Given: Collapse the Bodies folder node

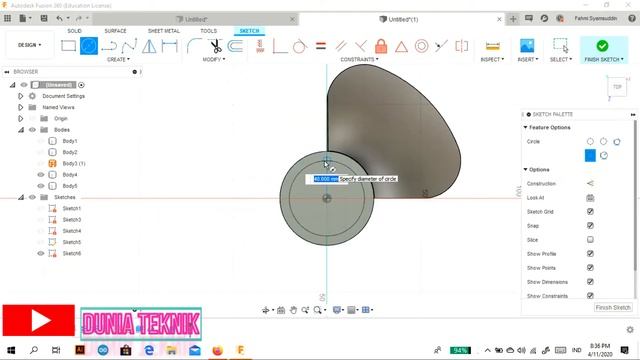Looking at the screenshot, I should (21, 130).
